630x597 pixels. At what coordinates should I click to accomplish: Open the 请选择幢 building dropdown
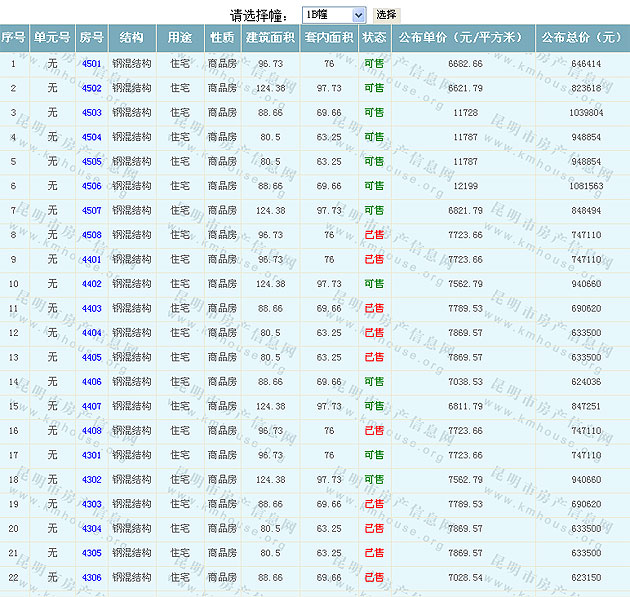point(334,15)
